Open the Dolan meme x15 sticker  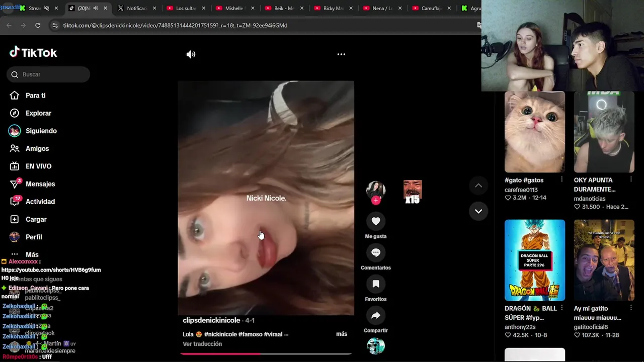[413, 192]
